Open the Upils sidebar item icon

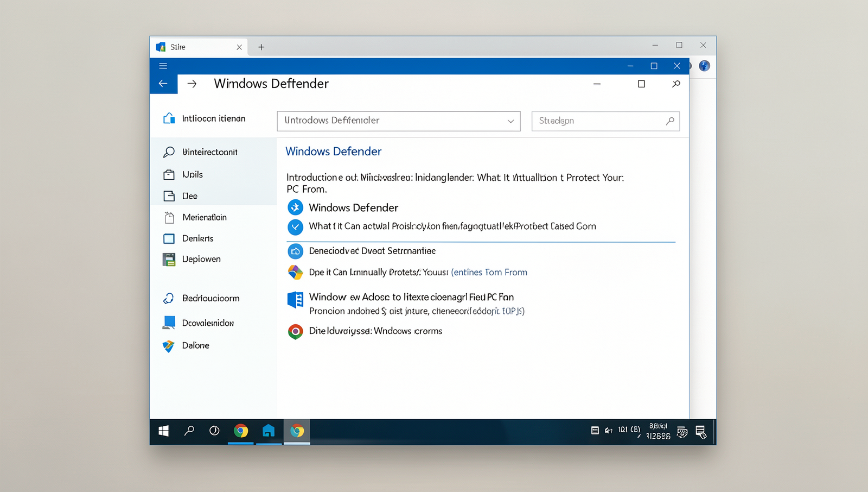pos(169,174)
